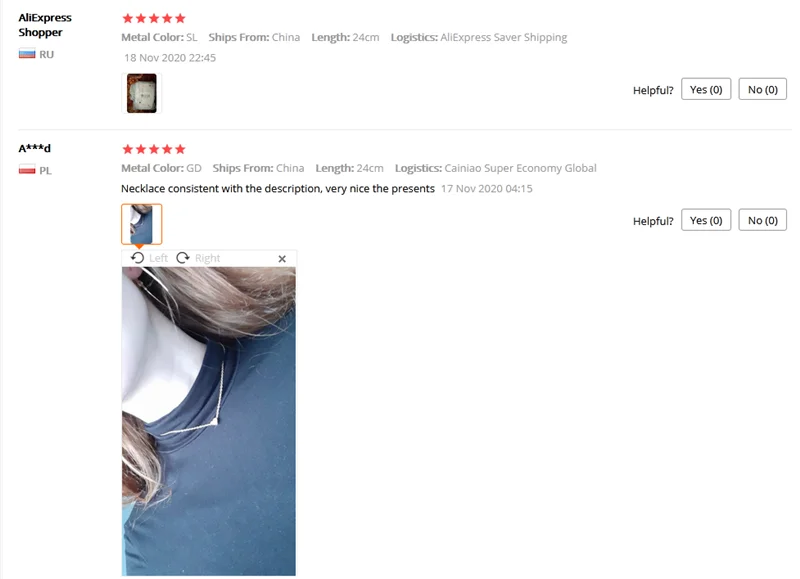The width and height of the screenshot is (800, 579).
Task: Click the rotate Right arrow icon
Action: 183,258
